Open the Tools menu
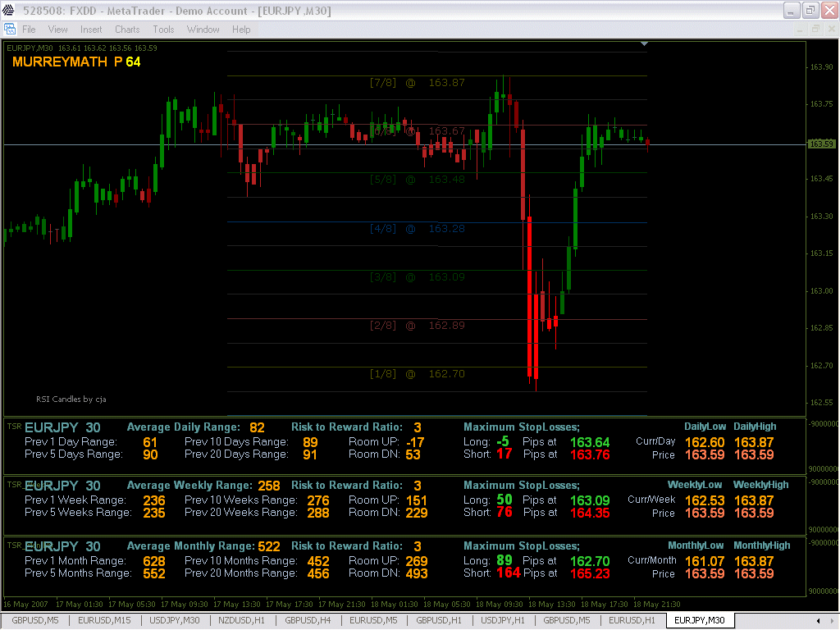The width and height of the screenshot is (840, 630). pyautogui.click(x=162, y=29)
